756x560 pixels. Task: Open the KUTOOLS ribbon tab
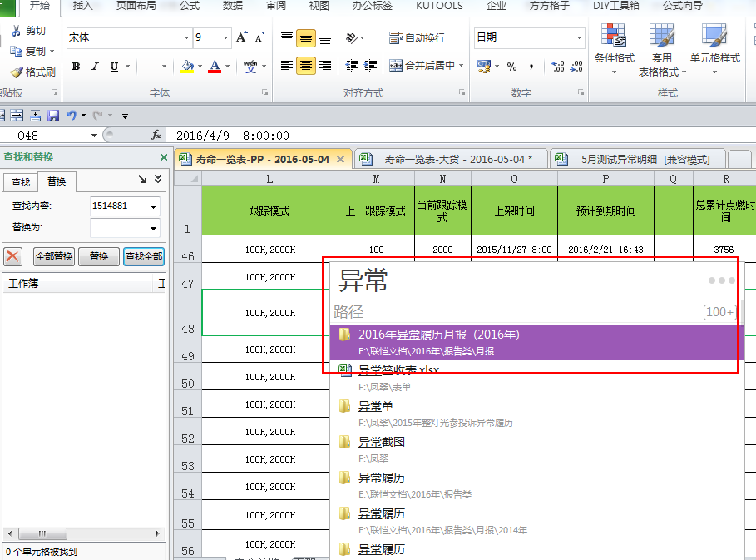click(439, 6)
